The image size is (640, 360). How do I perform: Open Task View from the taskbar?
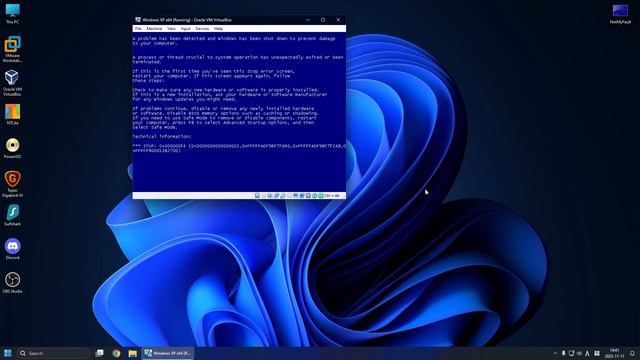(99, 353)
